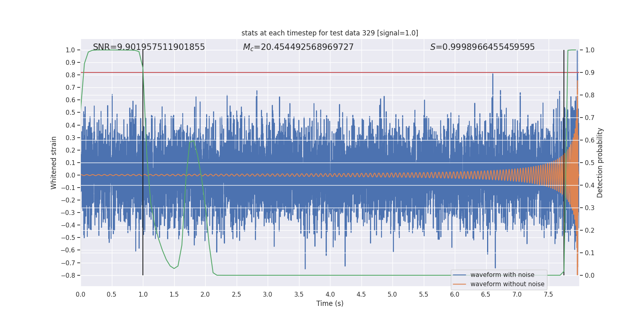
Task: Click the SNR value annotation
Action: pyautogui.click(x=149, y=47)
